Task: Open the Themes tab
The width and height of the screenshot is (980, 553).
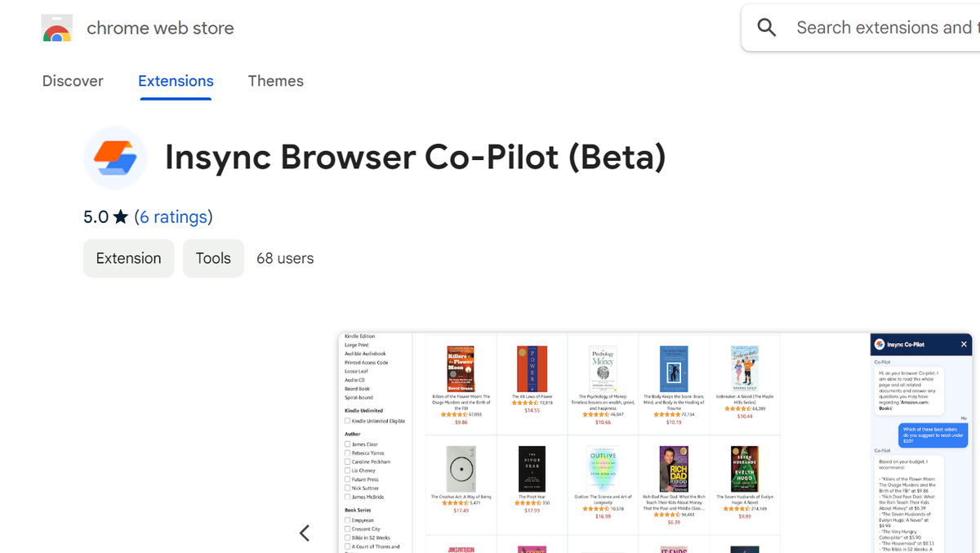Action: pyautogui.click(x=275, y=81)
